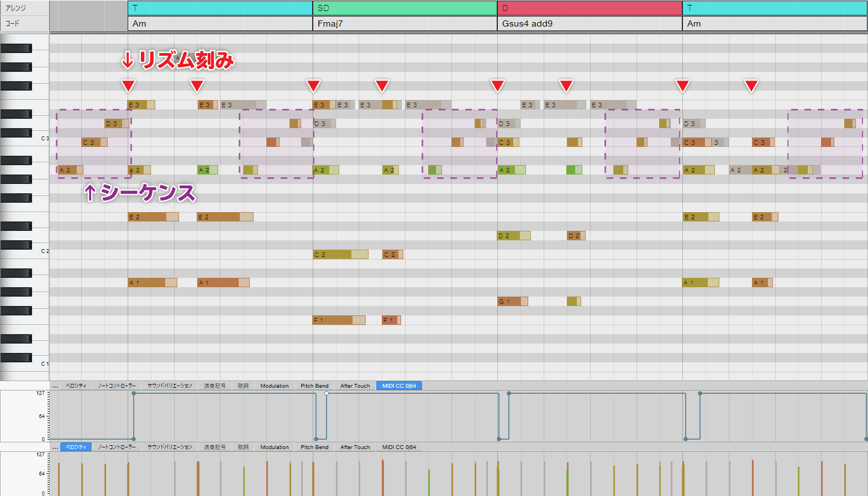This screenshot has width=868, height=496.
Task: Select the red D arranger section
Action: point(590,8)
